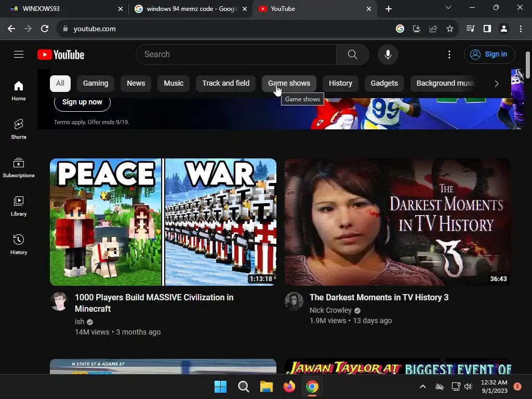Image resolution: width=532 pixels, height=399 pixels.
Task: Select the Music category chip
Action: tap(174, 84)
